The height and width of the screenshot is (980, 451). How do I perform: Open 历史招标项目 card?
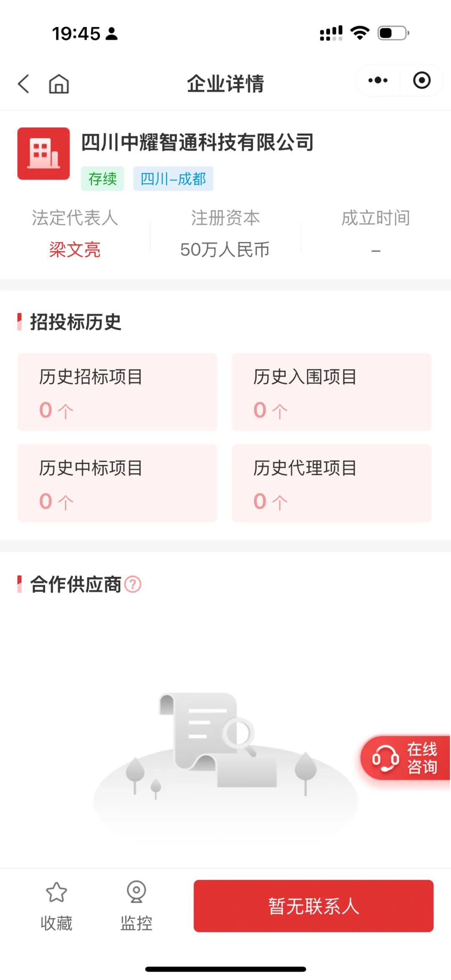tap(117, 392)
